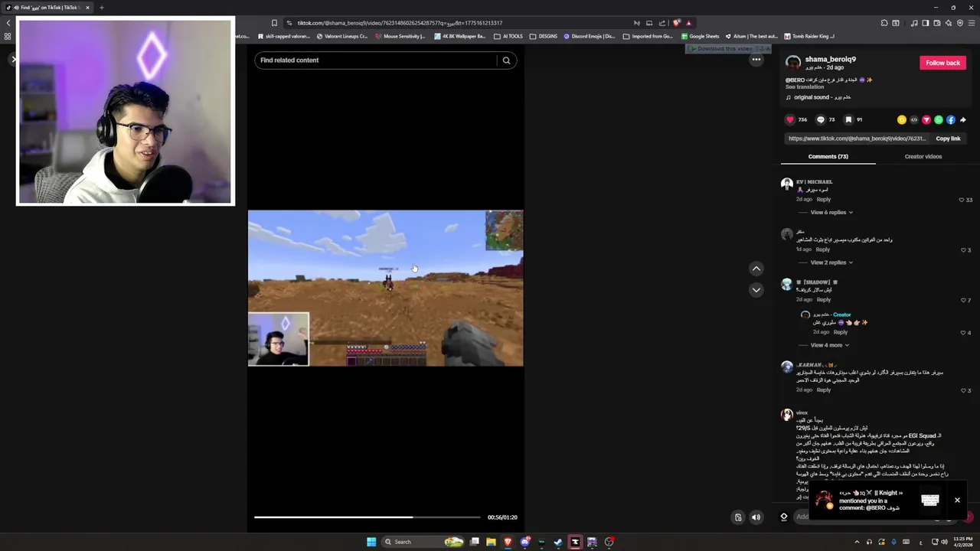Image resolution: width=980 pixels, height=551 pixels.
Task: Open comments via speech bubble icon
Action: point(821,119)
